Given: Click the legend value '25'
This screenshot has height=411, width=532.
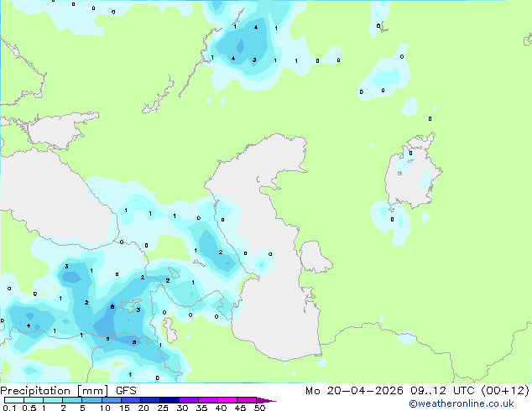Looking at the screenshot, I should coord(163,408).
